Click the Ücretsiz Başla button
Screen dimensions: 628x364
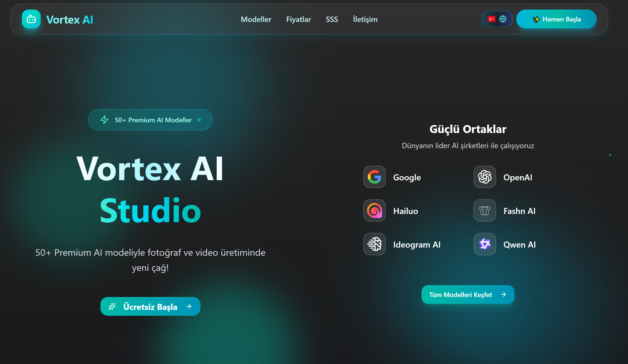pos(150,307)
